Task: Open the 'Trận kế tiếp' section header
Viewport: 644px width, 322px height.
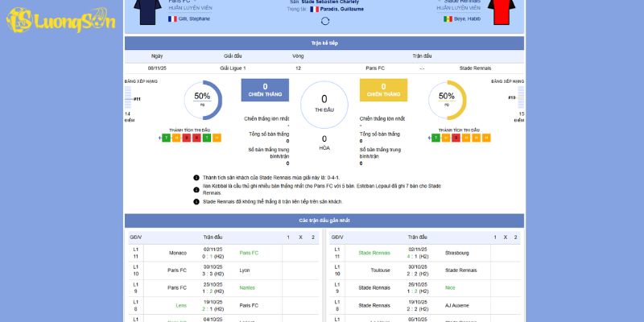Action: (324, 43)
